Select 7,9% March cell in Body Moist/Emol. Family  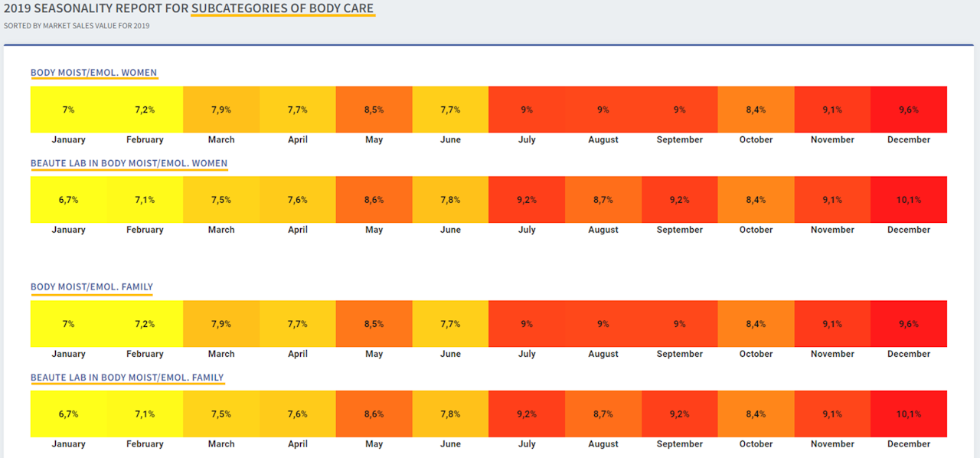[221, 324]
